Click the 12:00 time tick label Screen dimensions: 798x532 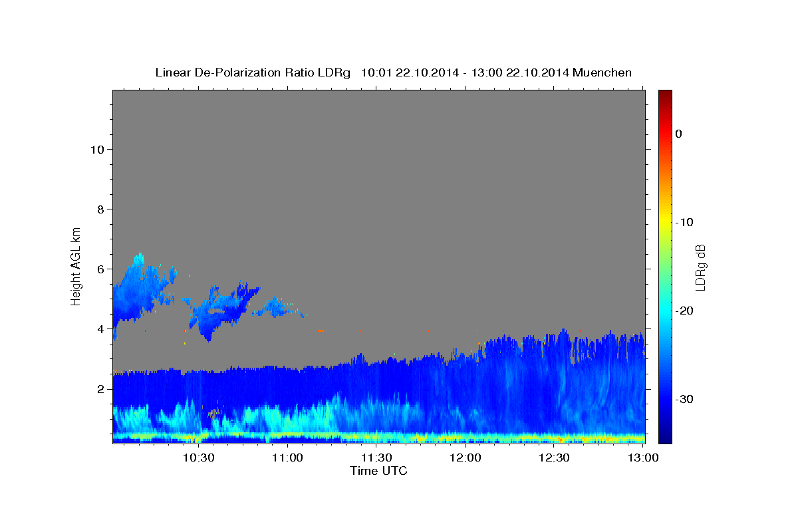tap(465, 458)
